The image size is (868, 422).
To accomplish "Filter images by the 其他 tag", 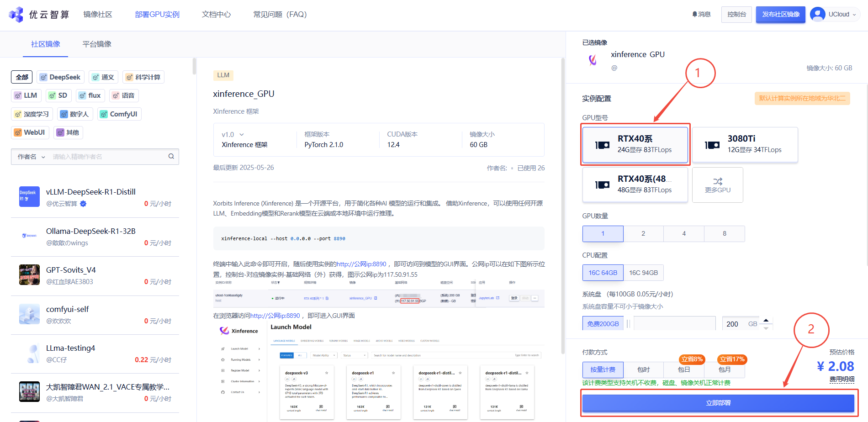I will (x=68, y=132).
